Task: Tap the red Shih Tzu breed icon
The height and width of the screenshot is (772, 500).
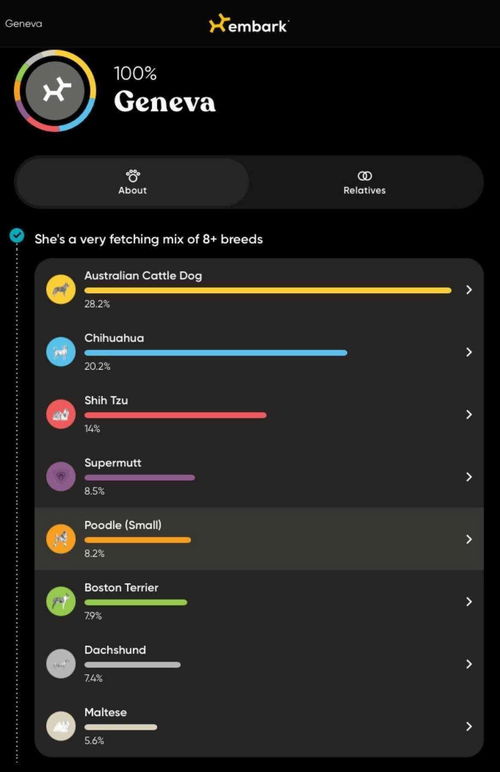Action: [61, 414]
